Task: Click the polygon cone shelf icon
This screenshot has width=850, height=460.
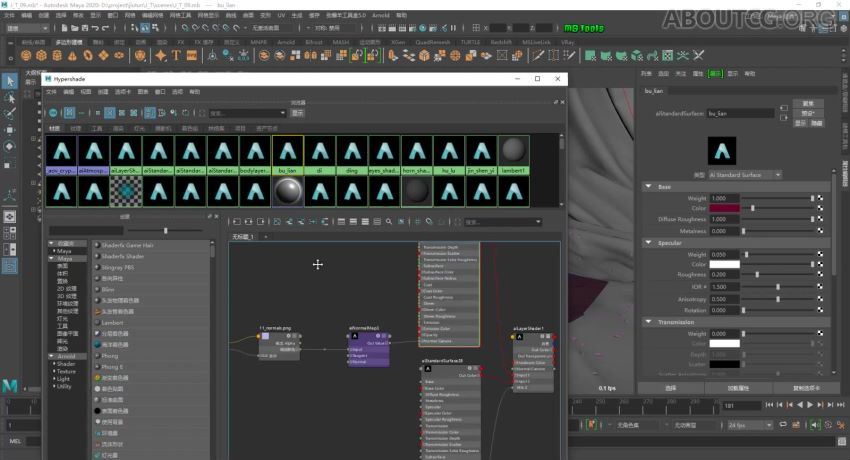Action: pos(72,55)
